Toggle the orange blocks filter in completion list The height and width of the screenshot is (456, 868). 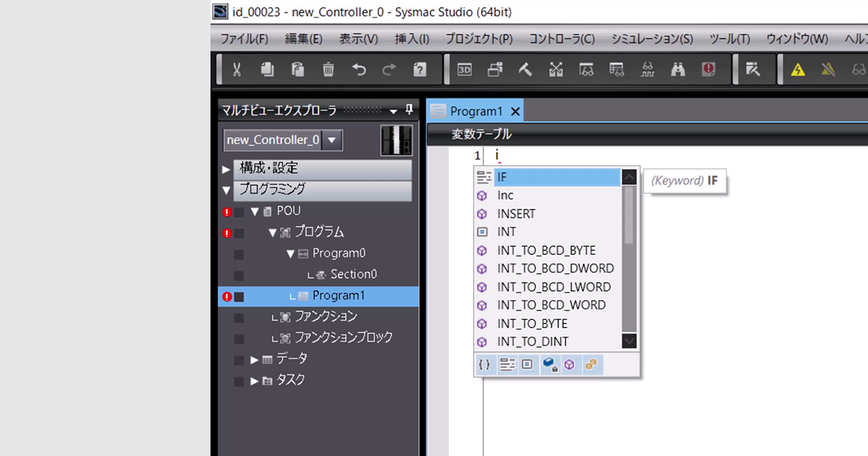click(x=592, y=365)
